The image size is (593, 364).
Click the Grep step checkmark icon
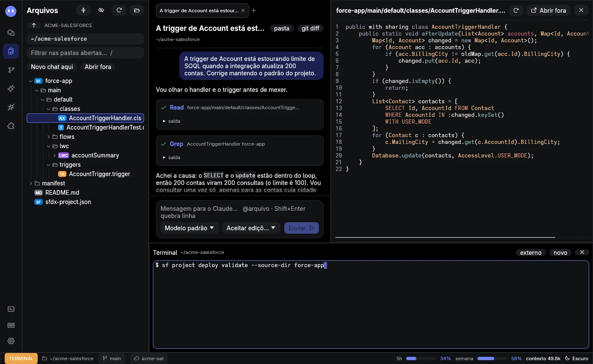163,144
